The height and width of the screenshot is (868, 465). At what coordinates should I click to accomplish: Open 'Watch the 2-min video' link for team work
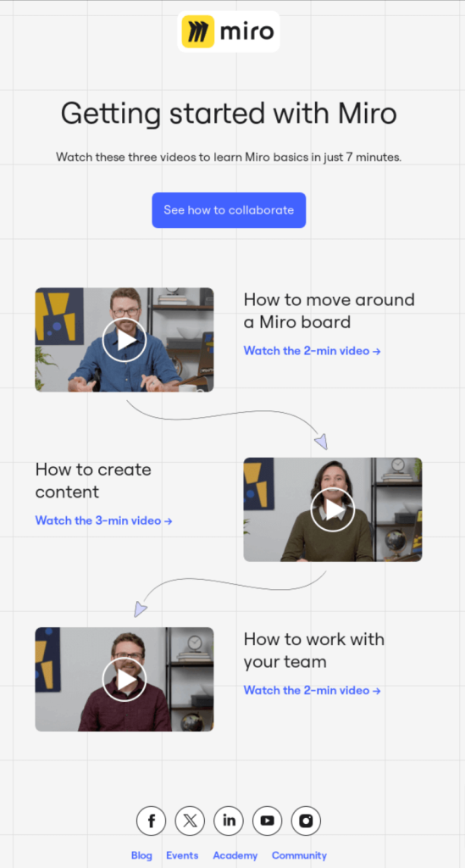312,690
